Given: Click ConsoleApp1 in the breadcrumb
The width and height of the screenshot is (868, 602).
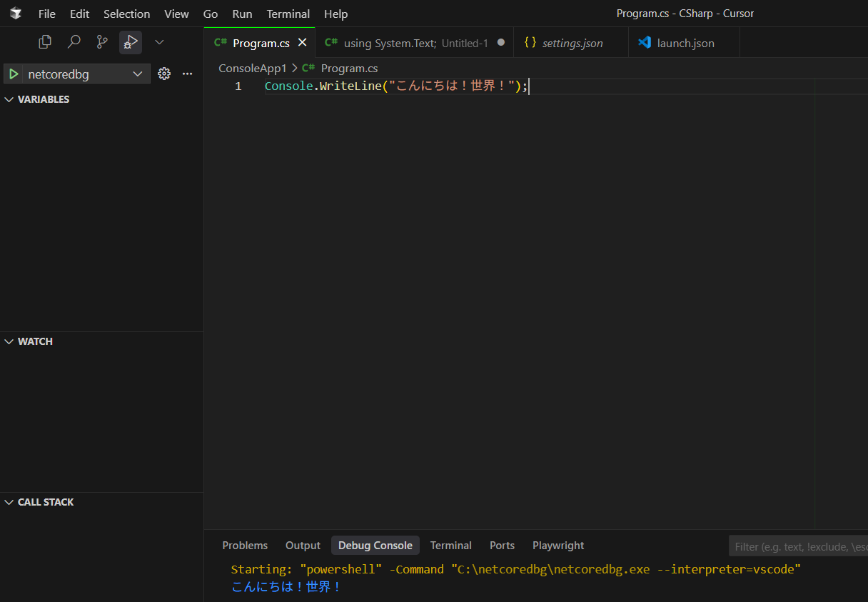Looking at the screenshot, I should [x=252, y=69].
